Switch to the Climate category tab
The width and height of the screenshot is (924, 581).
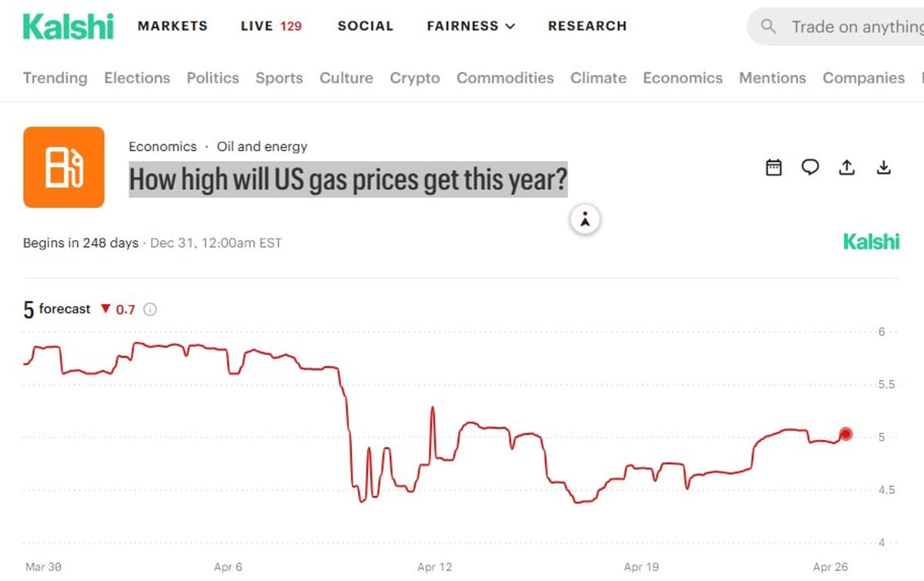point(598,78)
